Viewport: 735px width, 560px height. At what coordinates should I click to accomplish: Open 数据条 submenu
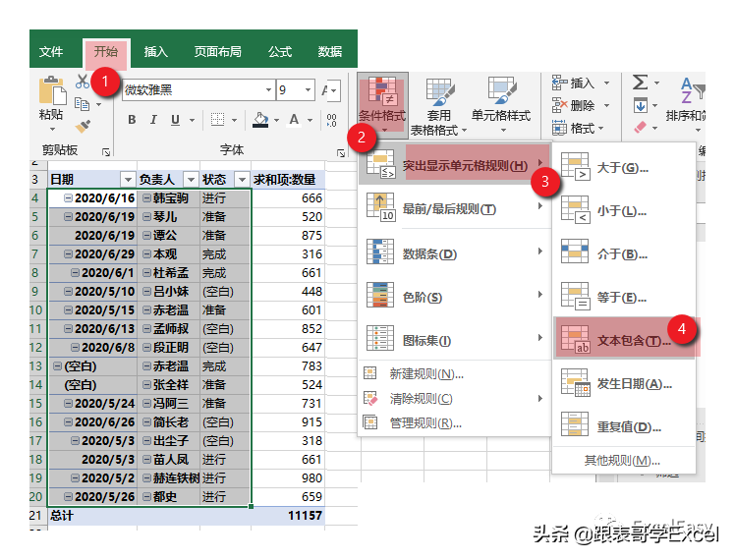(x=455, y=253)
